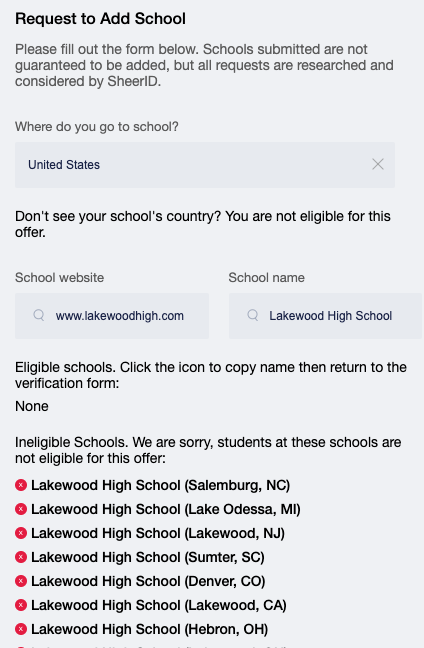Select Lakewood High School (Denver, CO) entry
This screenshot has height=648, width=424.
(148, 581)
